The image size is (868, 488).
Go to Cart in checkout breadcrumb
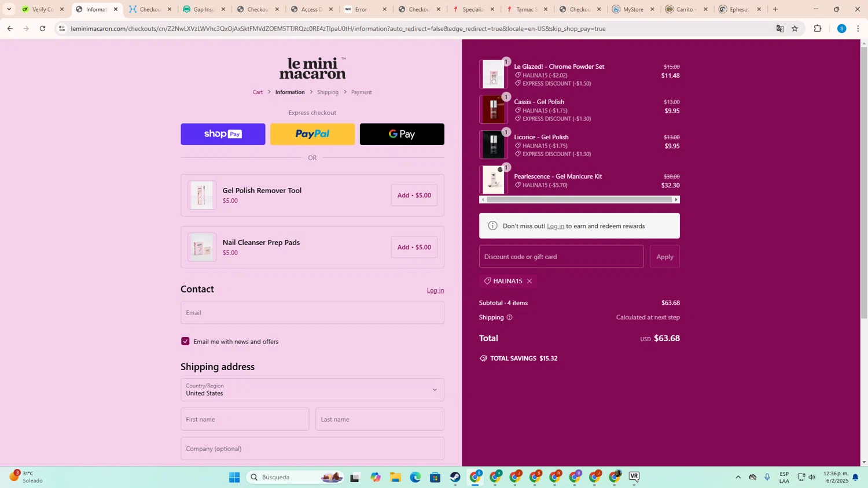click(258, 93)
